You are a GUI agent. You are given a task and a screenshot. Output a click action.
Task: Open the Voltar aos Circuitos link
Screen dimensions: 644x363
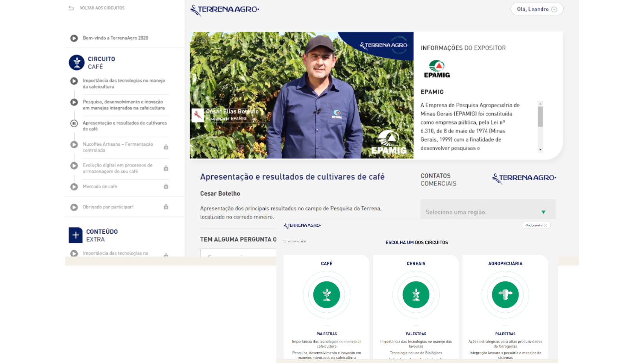(x=102, y=8)
